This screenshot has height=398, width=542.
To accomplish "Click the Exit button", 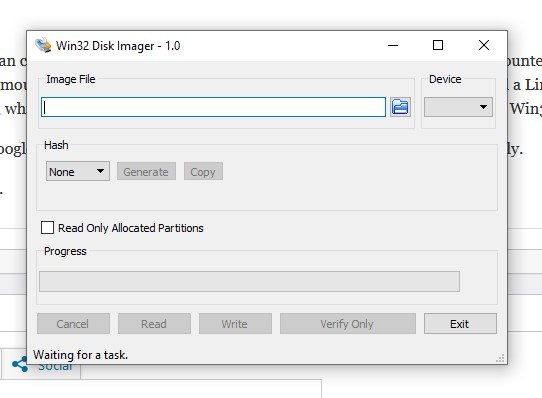I will tap(460, 324).
